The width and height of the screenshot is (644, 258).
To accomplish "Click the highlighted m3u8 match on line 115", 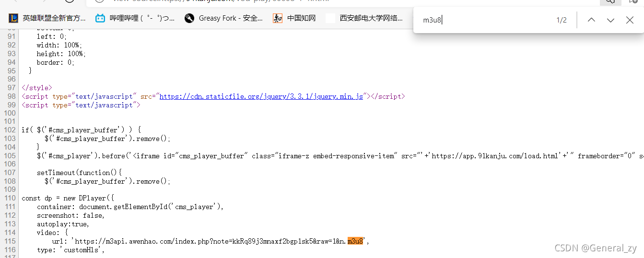I will [x=355, y=241].
